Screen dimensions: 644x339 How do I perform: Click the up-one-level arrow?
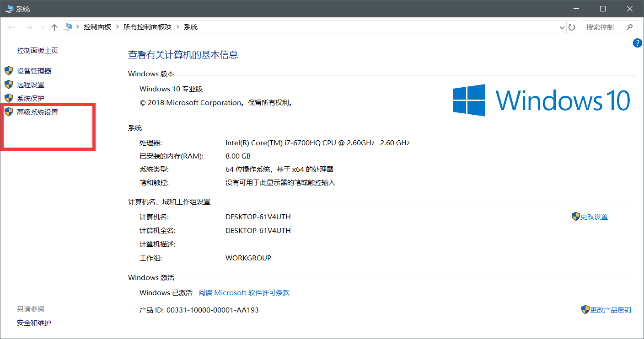click(54, 27)
